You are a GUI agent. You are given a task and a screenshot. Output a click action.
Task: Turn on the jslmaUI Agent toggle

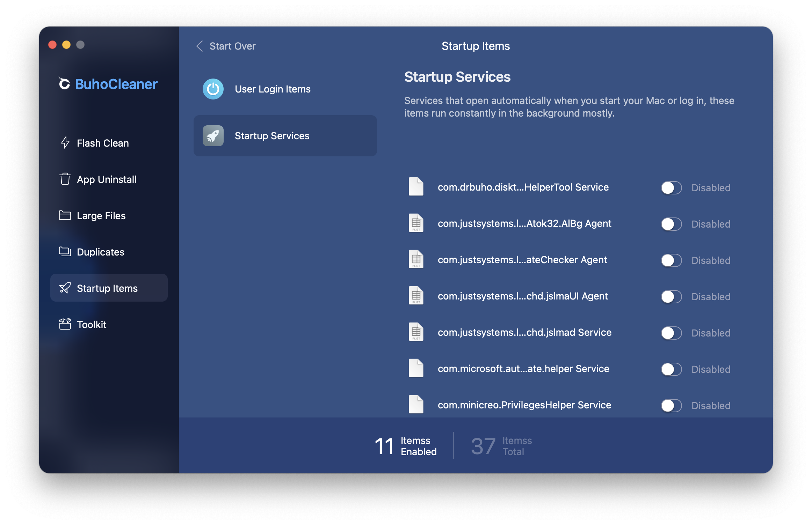[x=671, y=297]
